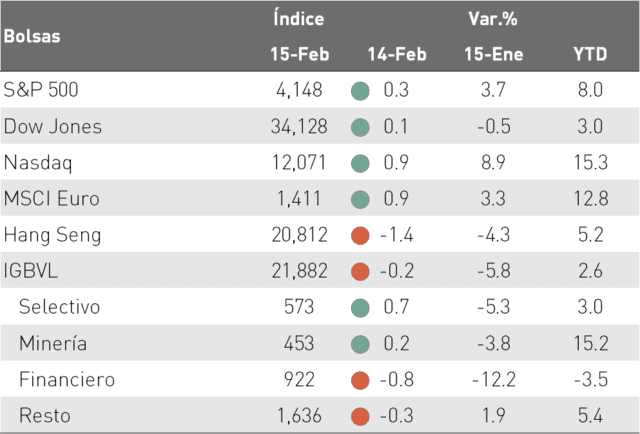Select the red indicator beside IGBVL
640x434 pixels.
point(360,272)
